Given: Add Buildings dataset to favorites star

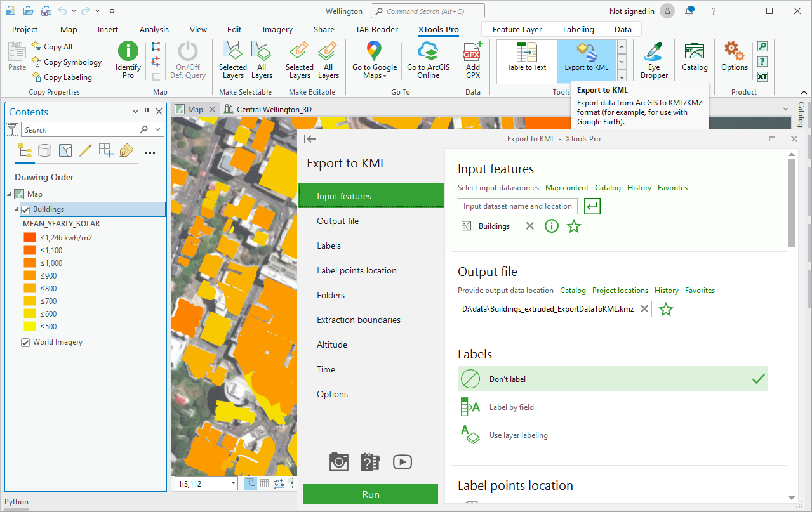Looking at the screenshot, I should (574, 226).
